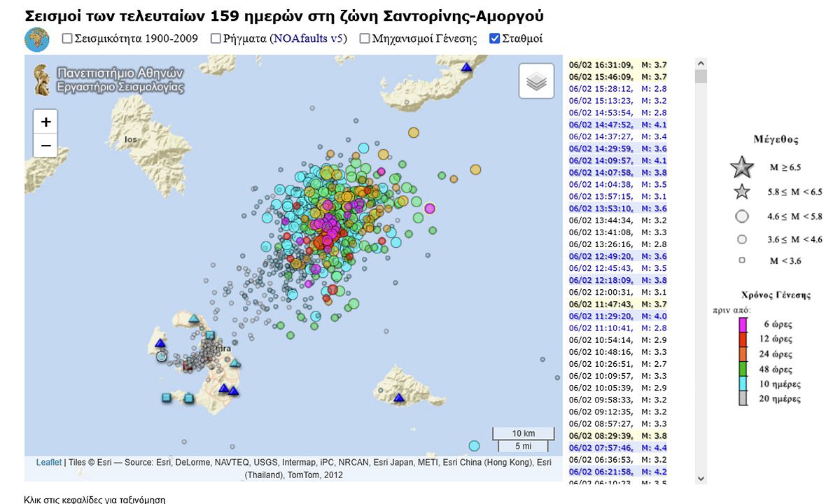Click the orange earthquake circle farthest east
840x504 pixels.
(x=476, y=169)
